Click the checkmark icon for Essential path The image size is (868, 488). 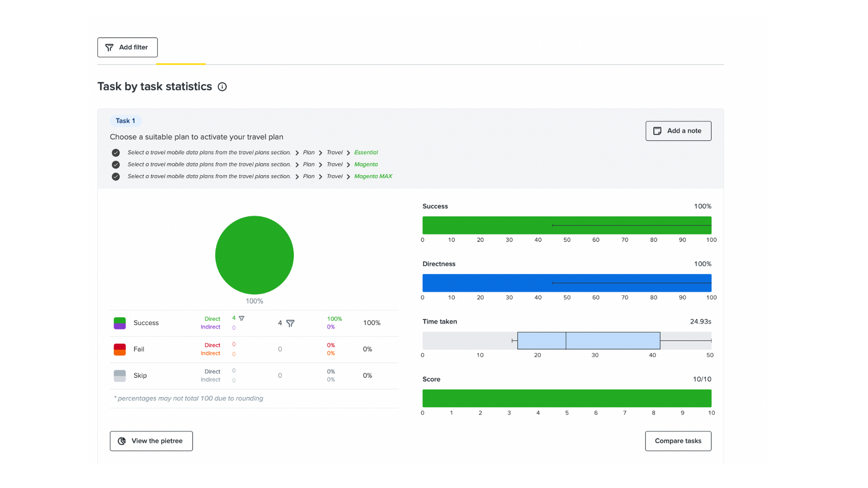coord(116,153)
